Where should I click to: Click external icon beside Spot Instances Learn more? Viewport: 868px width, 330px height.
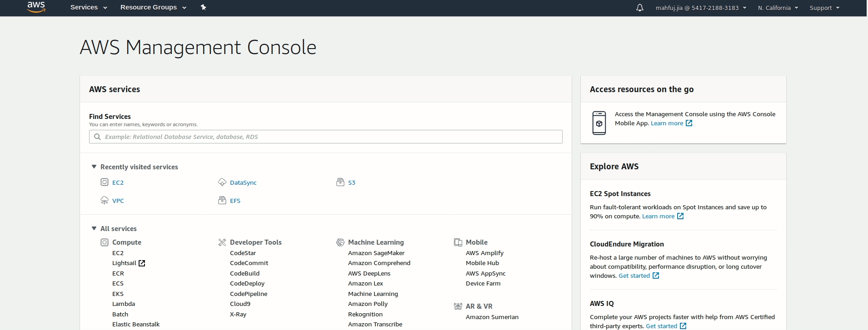[680, 216]
